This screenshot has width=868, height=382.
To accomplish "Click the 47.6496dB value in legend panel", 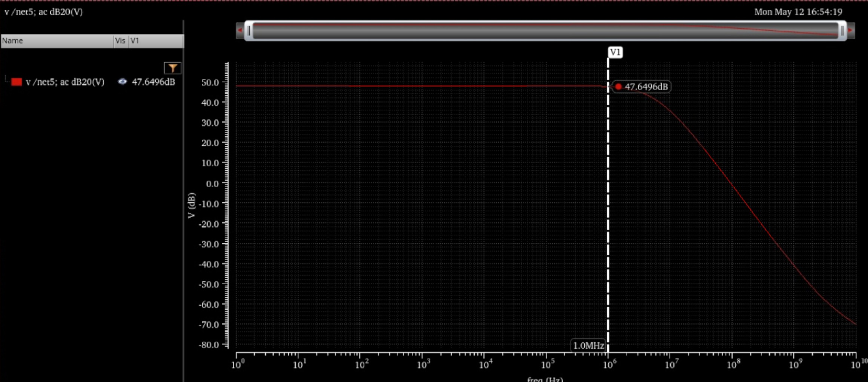I will [x=153, y=82].
